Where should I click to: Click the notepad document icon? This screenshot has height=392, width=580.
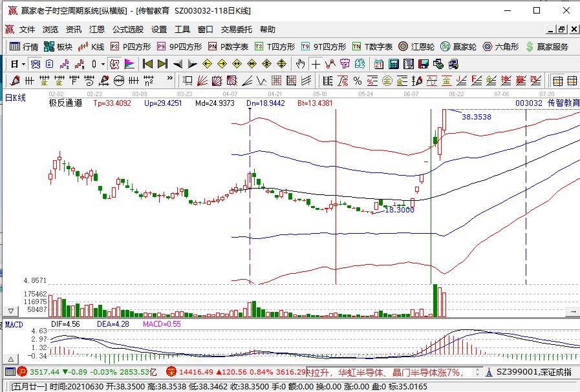pyautogui.click(x=409, y=65)
